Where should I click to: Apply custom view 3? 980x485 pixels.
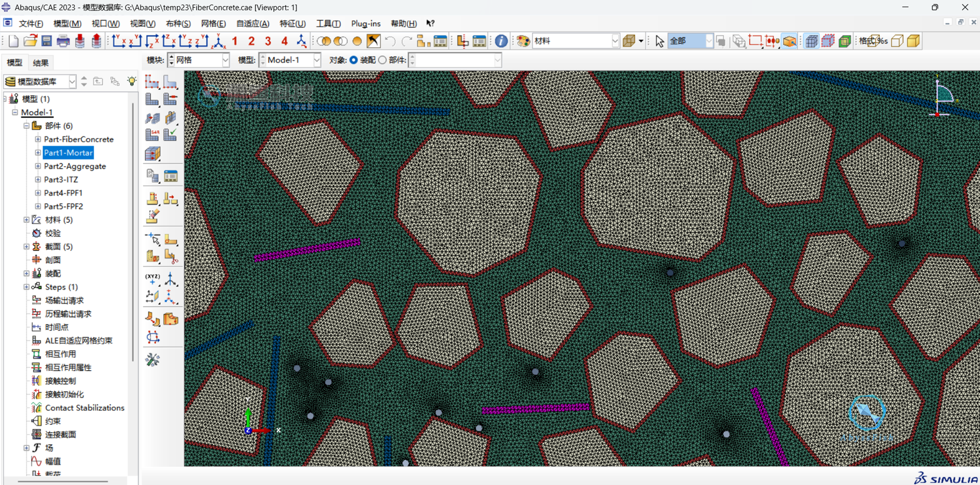pos(268,41)
